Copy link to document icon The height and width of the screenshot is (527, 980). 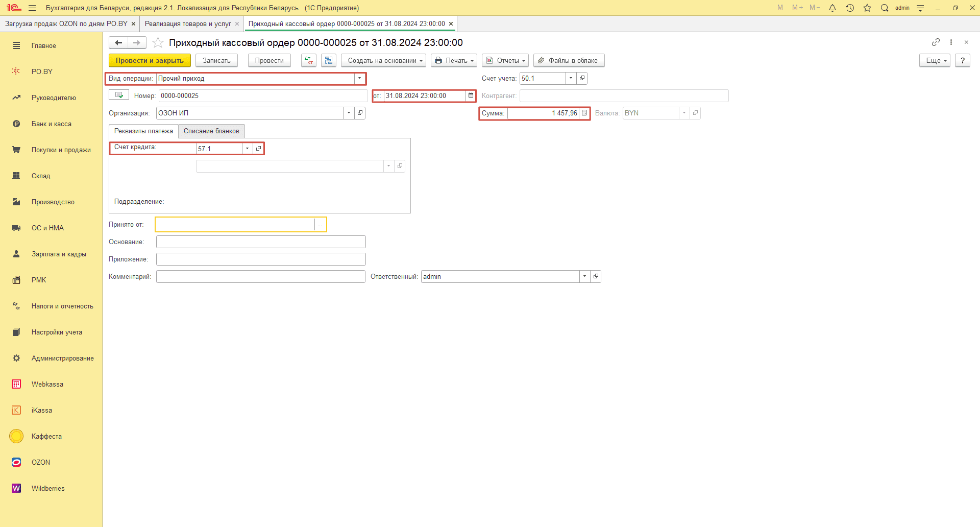click(x=936, y=42)
